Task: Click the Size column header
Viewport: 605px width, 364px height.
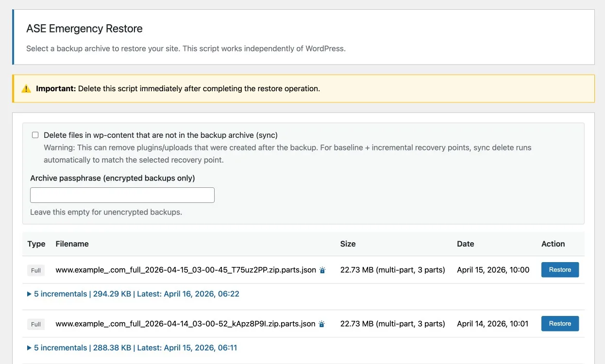Action: 348,244
